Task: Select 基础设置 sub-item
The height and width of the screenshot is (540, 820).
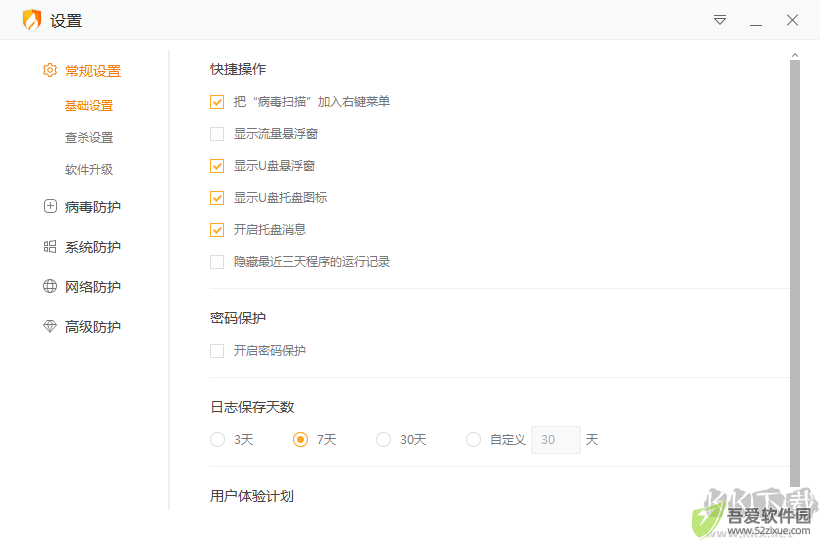Action: pos(89,106)
